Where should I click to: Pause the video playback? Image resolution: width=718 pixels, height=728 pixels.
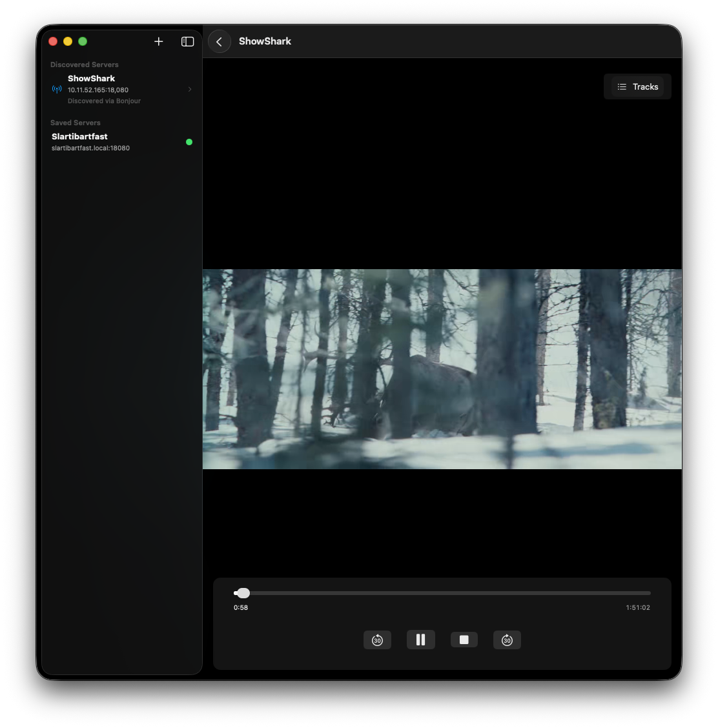(421, 640)
